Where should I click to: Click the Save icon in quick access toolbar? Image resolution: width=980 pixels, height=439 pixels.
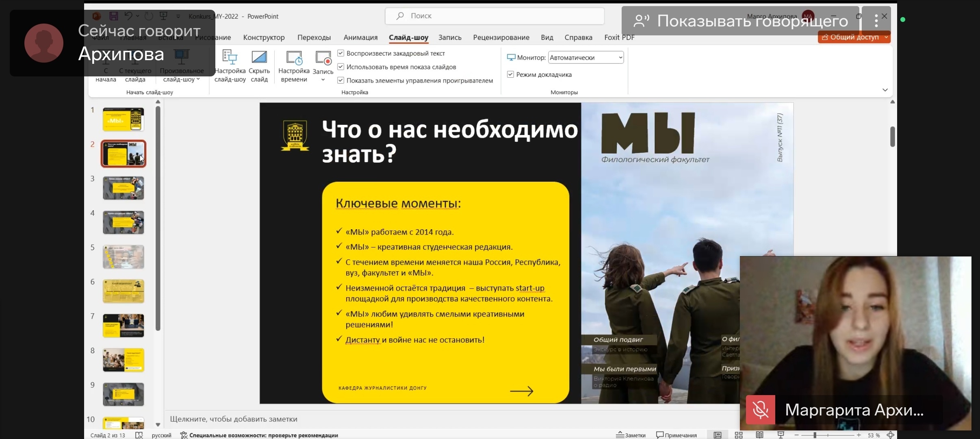(x=113, y=16)
